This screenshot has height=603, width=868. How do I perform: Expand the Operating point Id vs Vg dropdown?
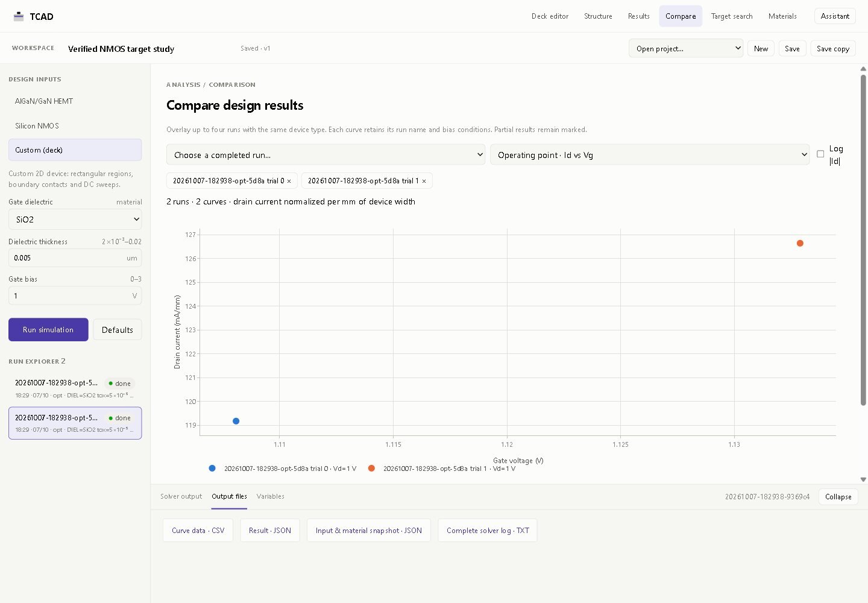tap(650, 155)
